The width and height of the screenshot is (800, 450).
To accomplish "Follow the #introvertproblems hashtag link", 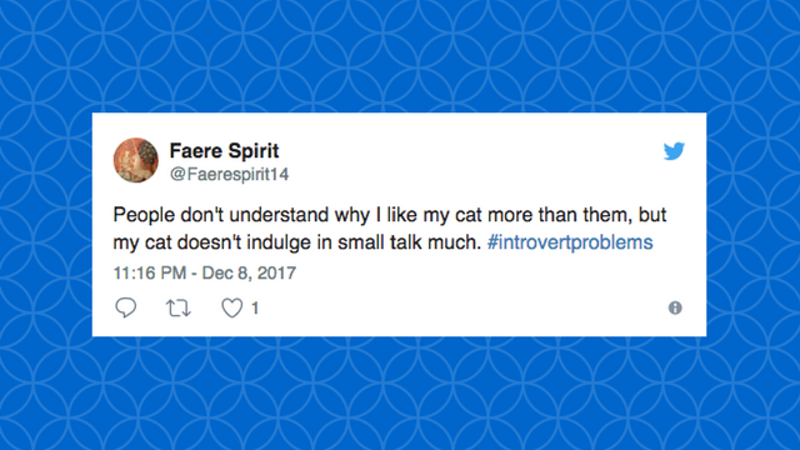I will coord(570,242).
